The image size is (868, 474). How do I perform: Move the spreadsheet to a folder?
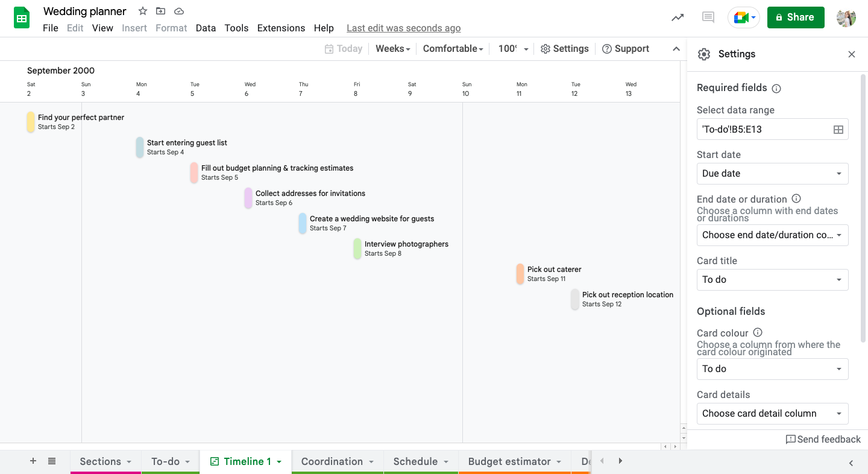point(160,11)
